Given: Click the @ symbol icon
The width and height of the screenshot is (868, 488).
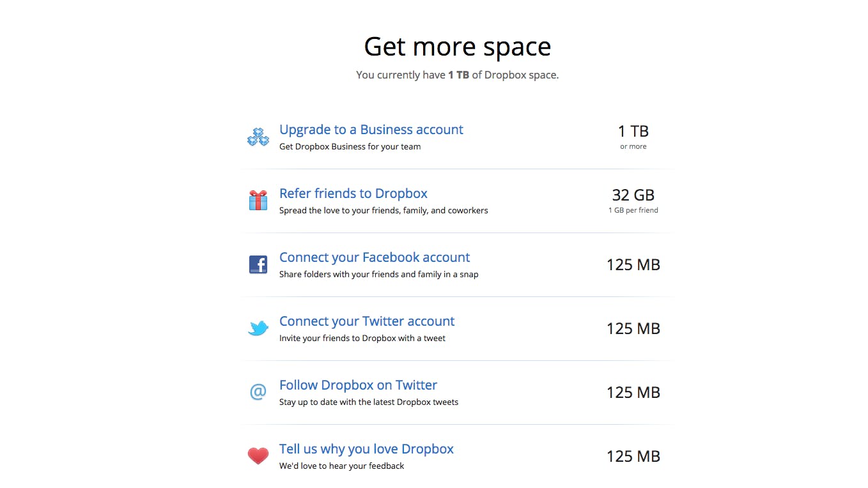Looking at the screenshot, I should (258, 392).
